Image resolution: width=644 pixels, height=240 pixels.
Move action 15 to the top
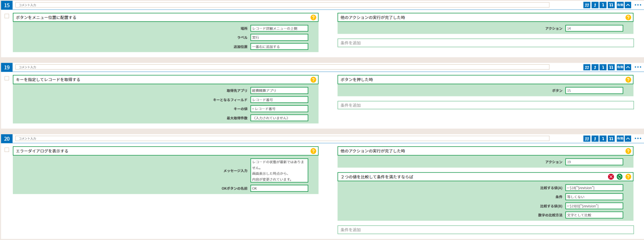587,5
